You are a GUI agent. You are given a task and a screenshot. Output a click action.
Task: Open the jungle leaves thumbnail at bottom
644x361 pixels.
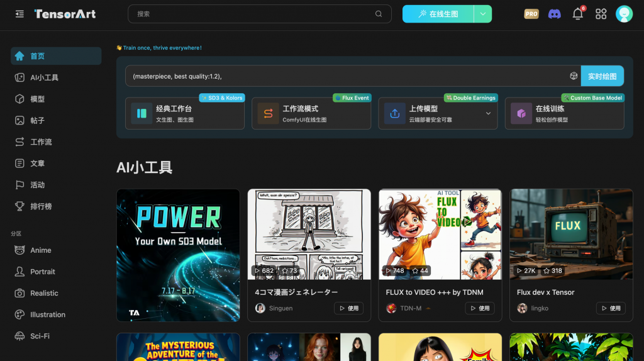[571, 347]
